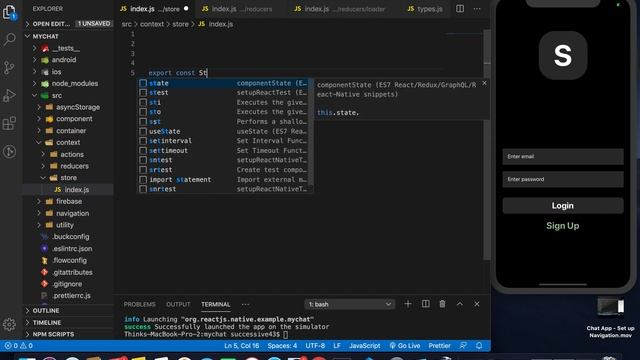640x360 pixels.
Task: Collapse the src folder
Action: 68,96
